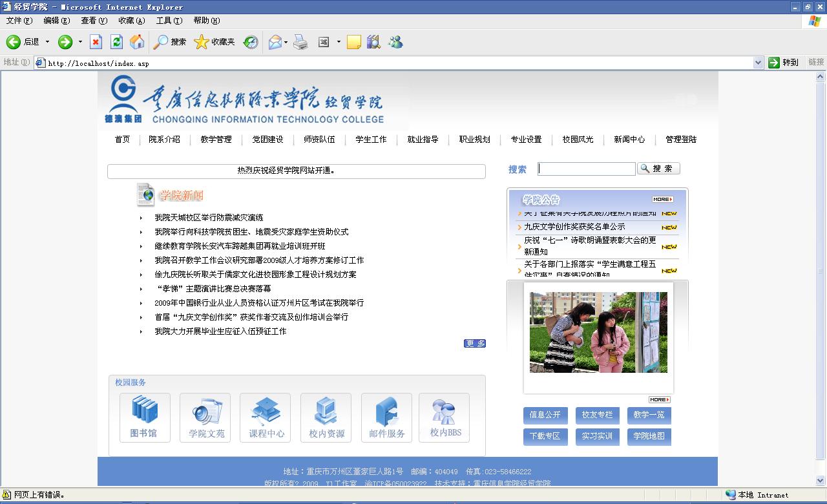Click the 搜索 submit button

658,169
